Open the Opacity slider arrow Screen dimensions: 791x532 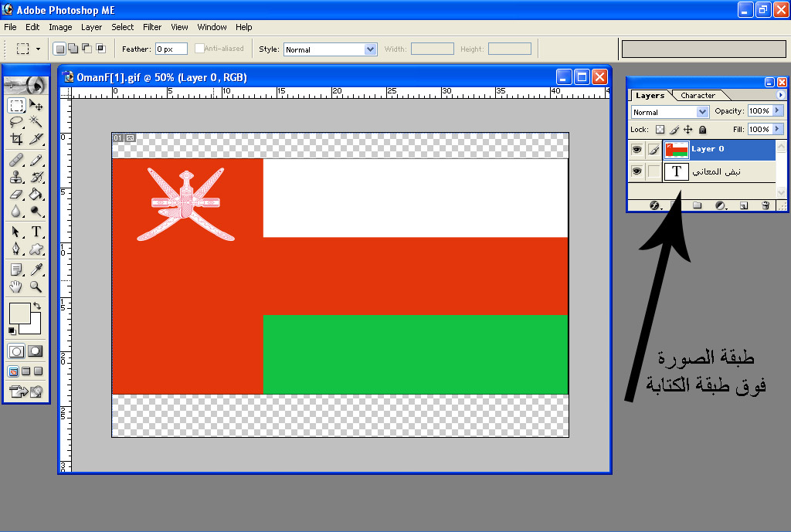pos(777,110)
